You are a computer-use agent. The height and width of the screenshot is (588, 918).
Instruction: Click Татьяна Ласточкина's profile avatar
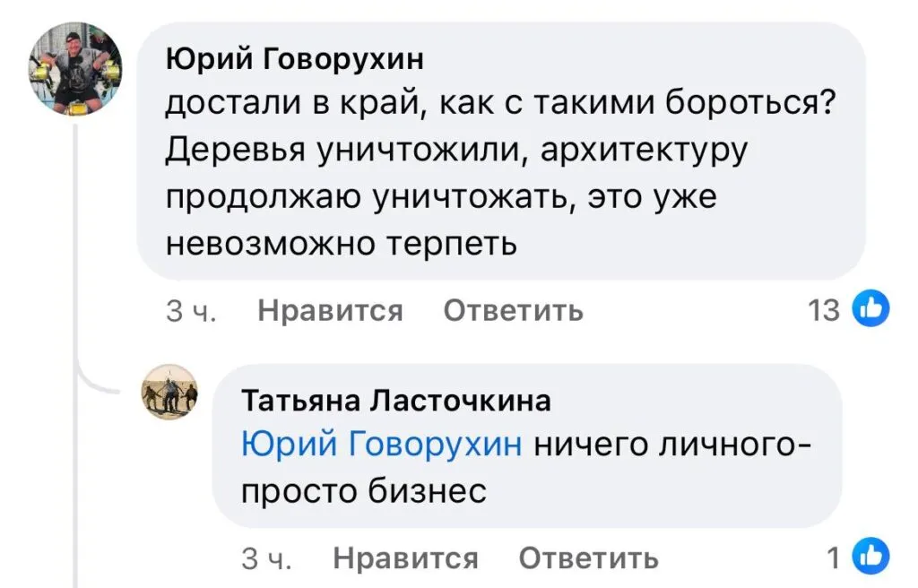[x=169, y=392]
